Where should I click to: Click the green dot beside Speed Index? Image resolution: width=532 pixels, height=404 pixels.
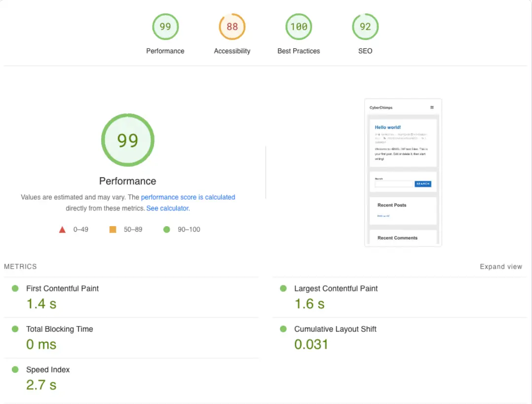pos(14,369)
